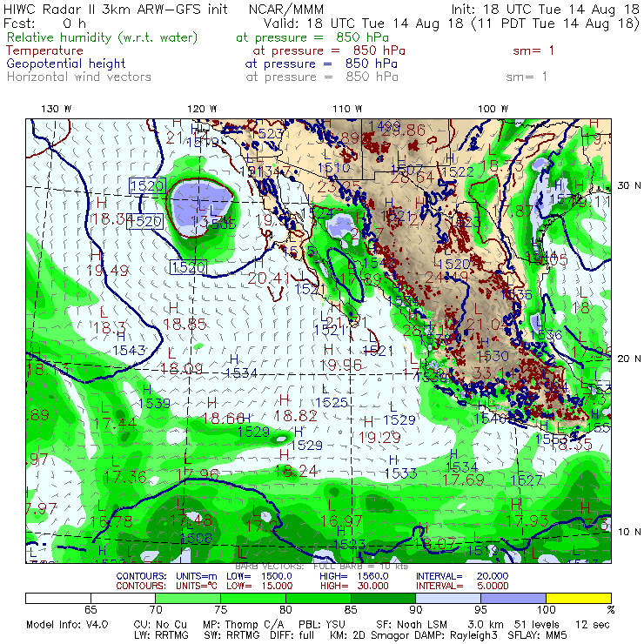Click blue 'Geopotential height' field label
This screenshot has width=644, height=644.
pos(66,64)
